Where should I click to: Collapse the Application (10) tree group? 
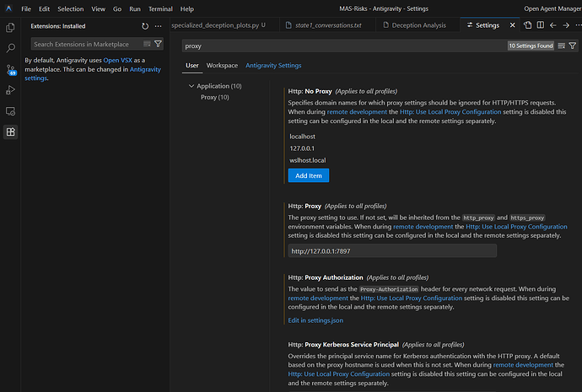click(191, 86)
